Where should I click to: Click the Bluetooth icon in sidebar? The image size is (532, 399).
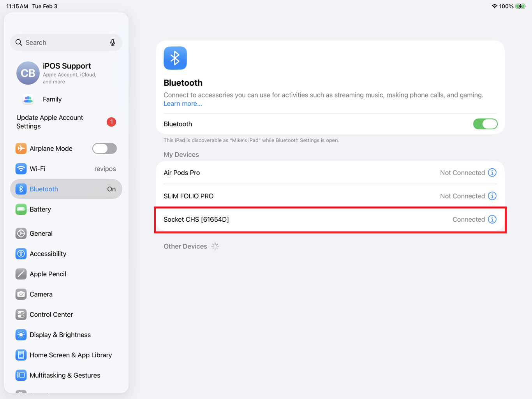(x=21, y=189)
